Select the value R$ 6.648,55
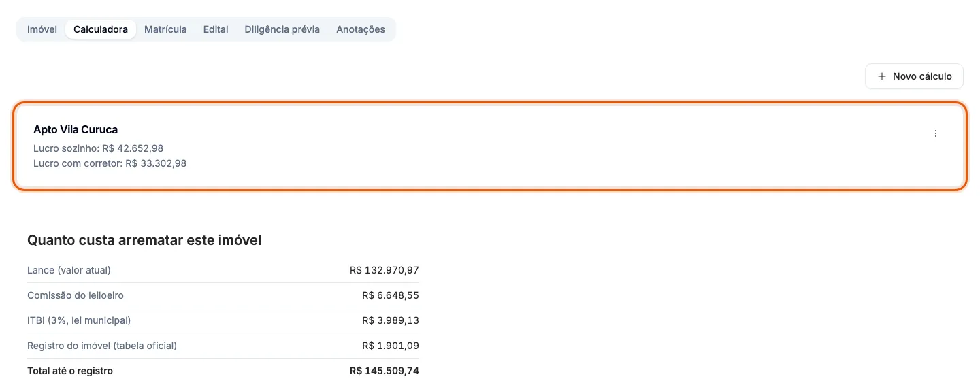Image resolution: width=980 pixels, height=381 pixels. [391, 295]
